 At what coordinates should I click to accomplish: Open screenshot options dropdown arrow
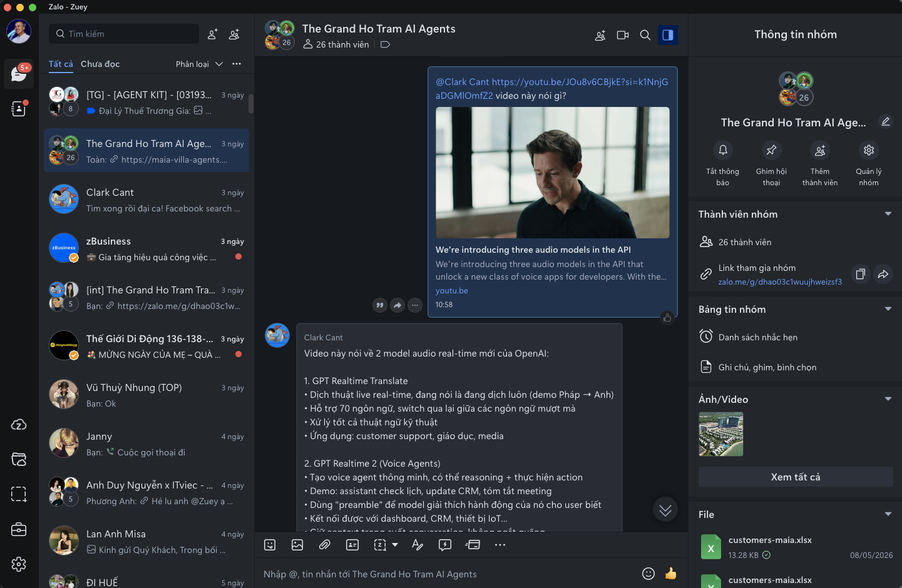tap(395, 545)
